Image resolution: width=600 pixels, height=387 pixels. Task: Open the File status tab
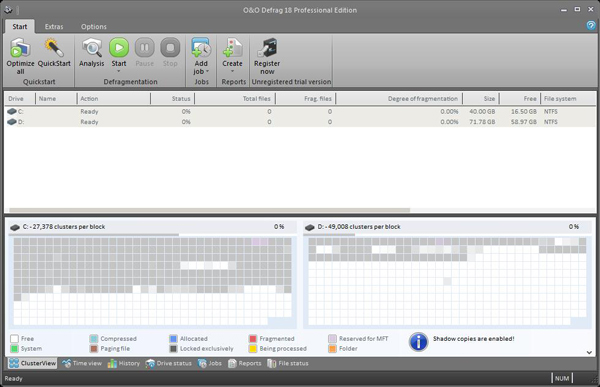pyautogui.click(x=288, y=363)
